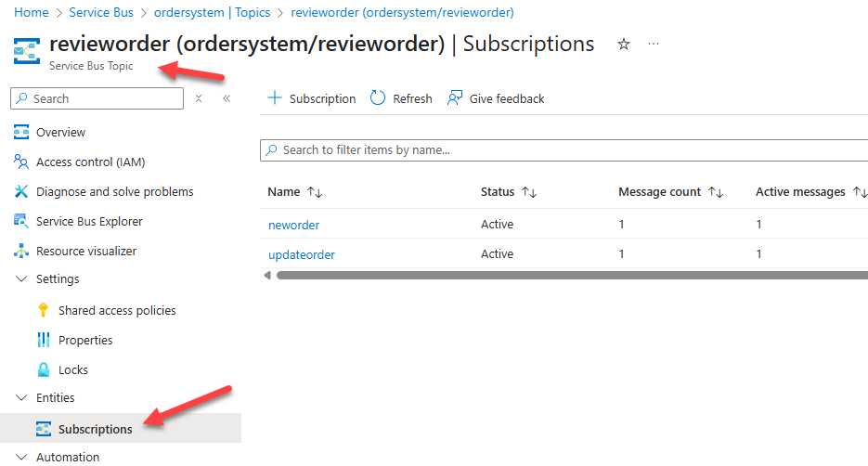Click the Shared access policies key icon
Image resolution: width=868 pixels, height=466 pixels.
[x=44, y=310]
